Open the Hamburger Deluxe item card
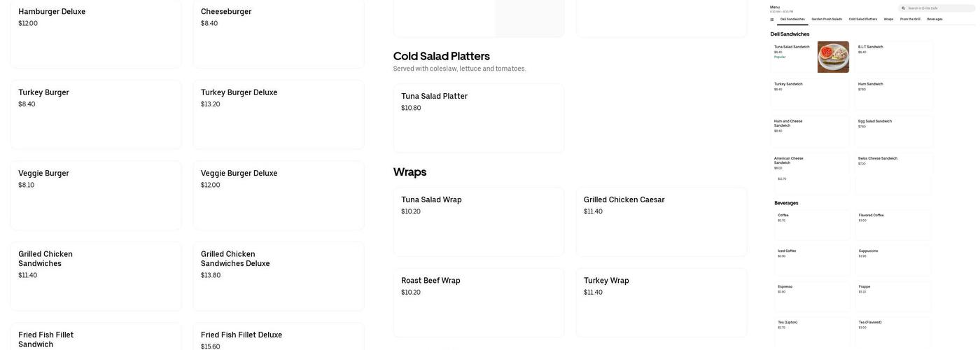This screenshot has width=980, height=350. 96,34
